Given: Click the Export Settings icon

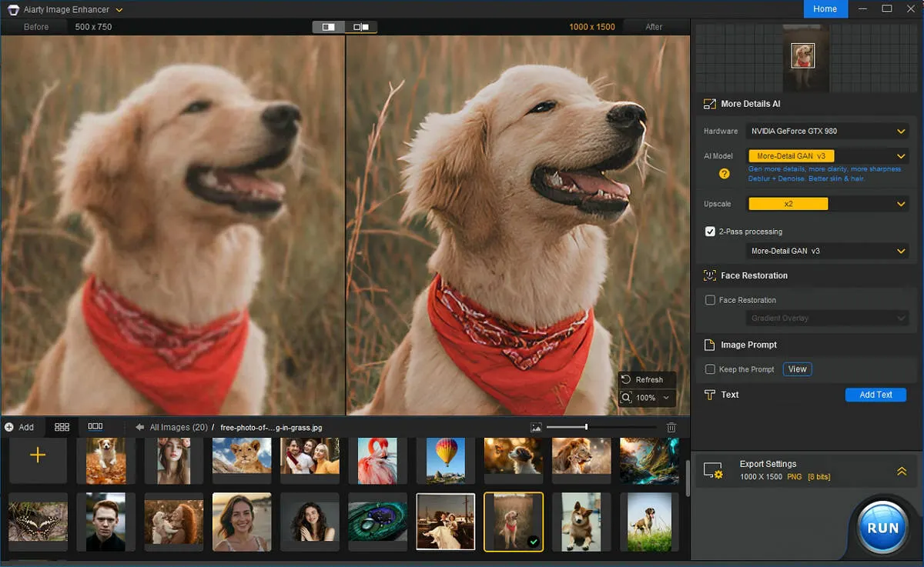Looking at the screenshot, I should [x=713, y=471].
